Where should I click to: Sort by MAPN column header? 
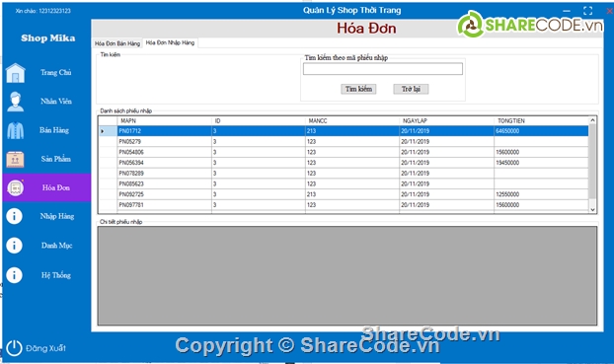pyautogui.click(x=165, y=120)
